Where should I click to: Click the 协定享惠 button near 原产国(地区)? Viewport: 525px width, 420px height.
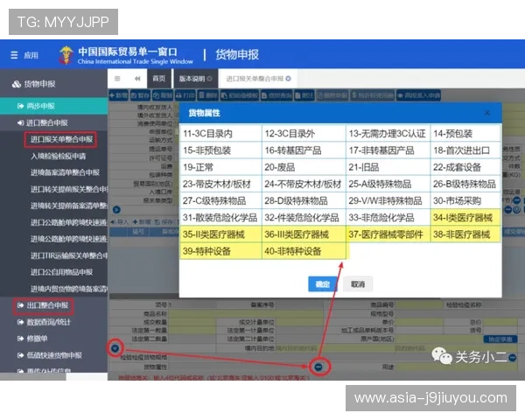coord(500,339)
